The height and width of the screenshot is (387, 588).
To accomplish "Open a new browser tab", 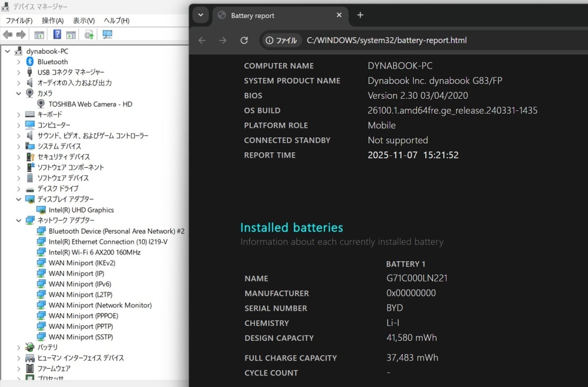I will tap(360, 15).
